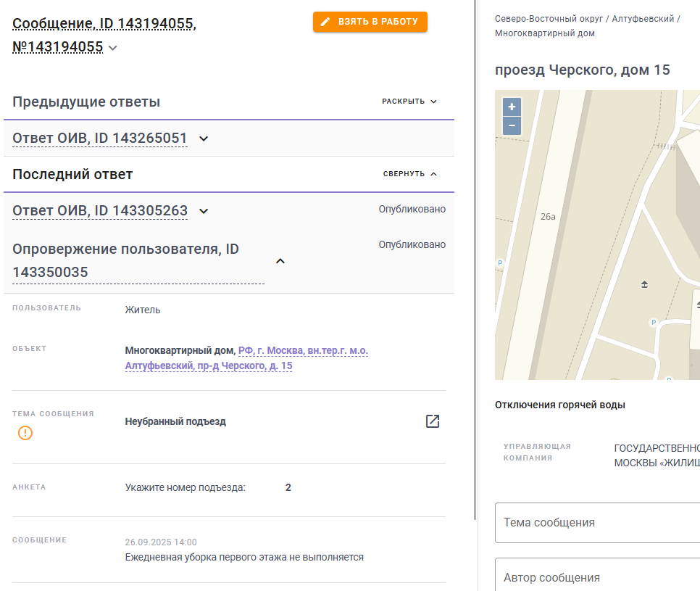Click the Тема сообщения input field
The height and width of the screenshot is (591, 700).
[x=597, y=523]
